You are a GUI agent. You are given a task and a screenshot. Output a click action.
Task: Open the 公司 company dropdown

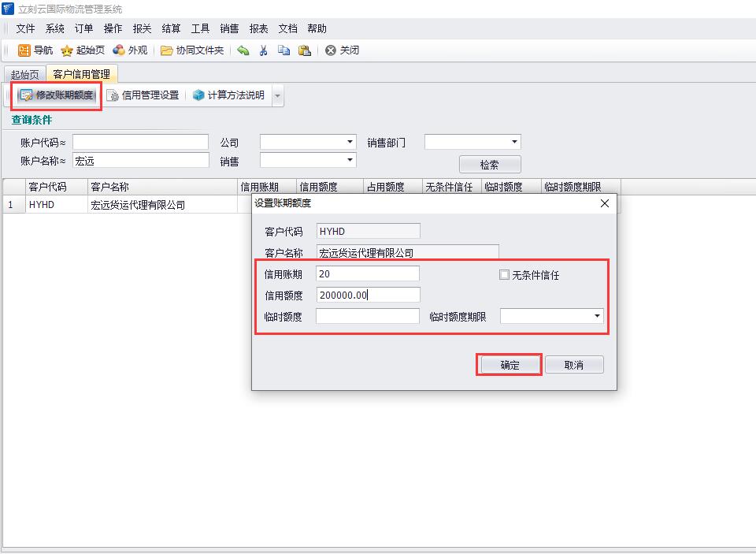pos(350,143)
